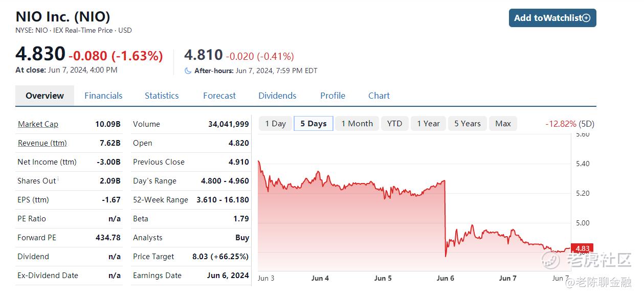Select the 5 Days chart range
This screenshot has height=297, width=644.
coord(314,124)
